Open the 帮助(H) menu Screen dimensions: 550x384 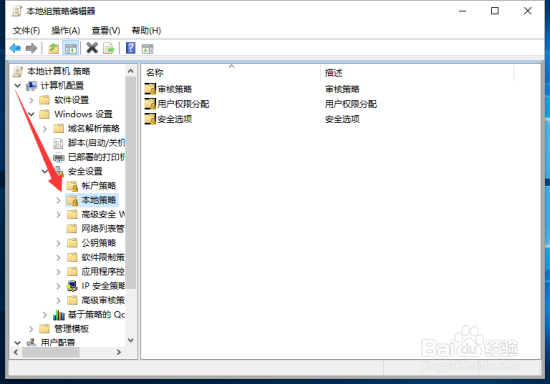[146, 31]
